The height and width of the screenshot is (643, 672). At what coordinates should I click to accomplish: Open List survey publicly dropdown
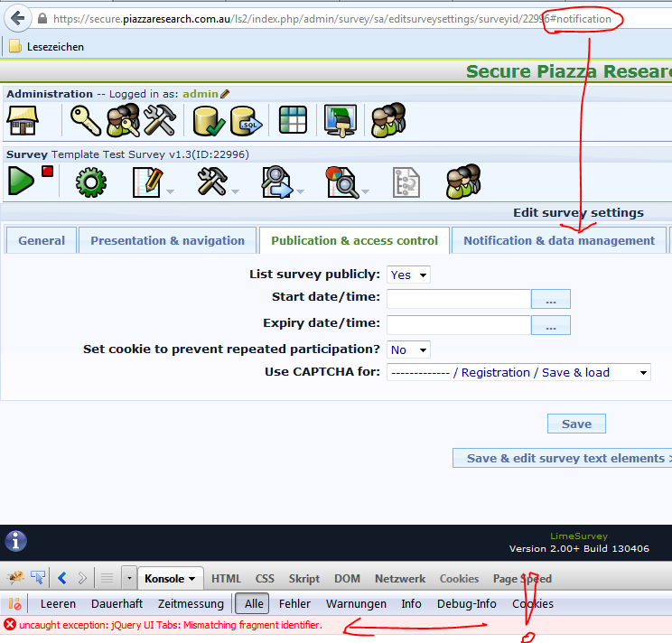408,275
